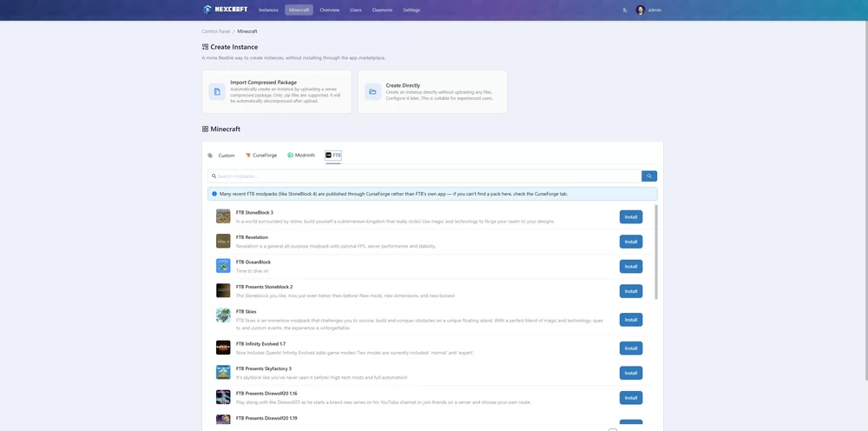Viewport: 868px width, 431px height.
Task: Open the download icon in top bar
Action: (x=625, y=10)
